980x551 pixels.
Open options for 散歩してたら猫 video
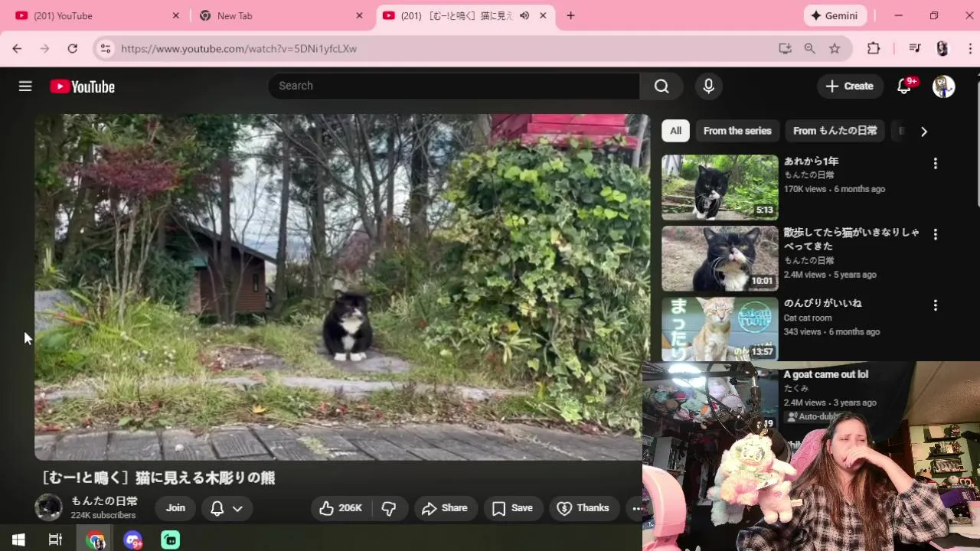(x=935, y=234)
